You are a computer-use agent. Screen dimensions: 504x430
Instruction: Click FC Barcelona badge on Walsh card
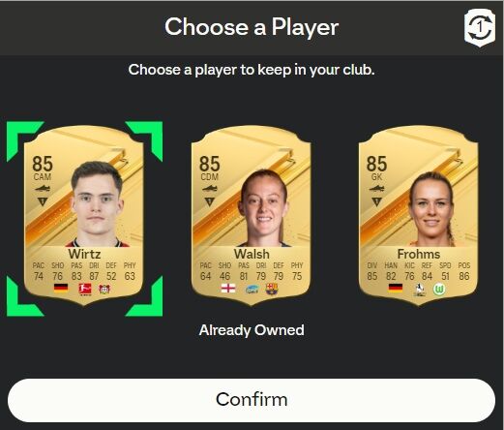click(x=272, y=289)
